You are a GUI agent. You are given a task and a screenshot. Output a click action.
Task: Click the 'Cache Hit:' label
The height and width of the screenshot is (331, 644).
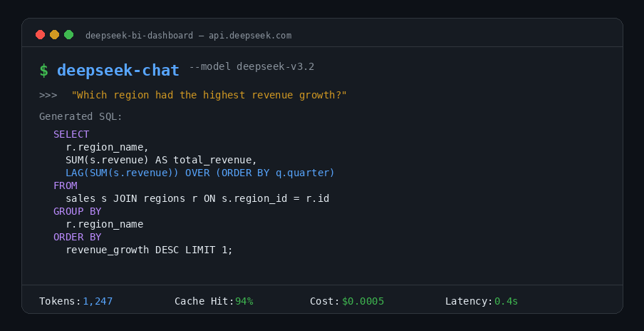204,301
